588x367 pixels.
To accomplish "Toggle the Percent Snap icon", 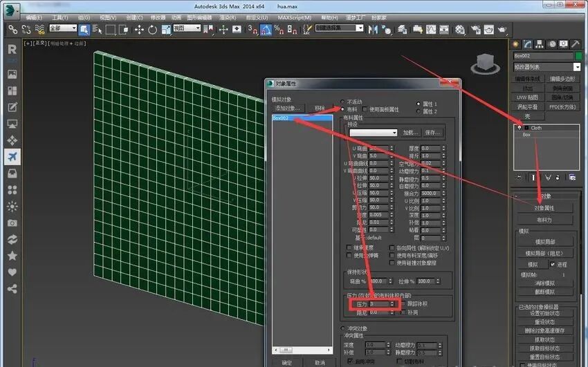I will click(279, 29).
